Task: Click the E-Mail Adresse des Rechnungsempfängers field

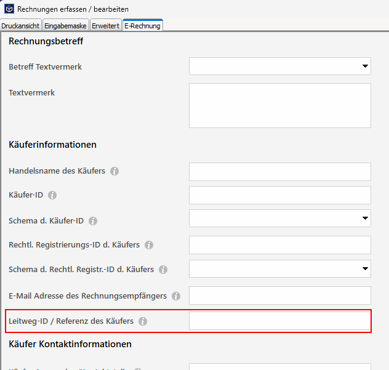Action: (280, 295)
